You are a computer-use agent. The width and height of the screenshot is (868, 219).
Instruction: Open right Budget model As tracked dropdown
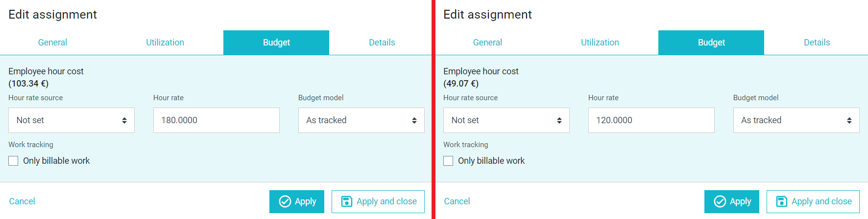796,120
